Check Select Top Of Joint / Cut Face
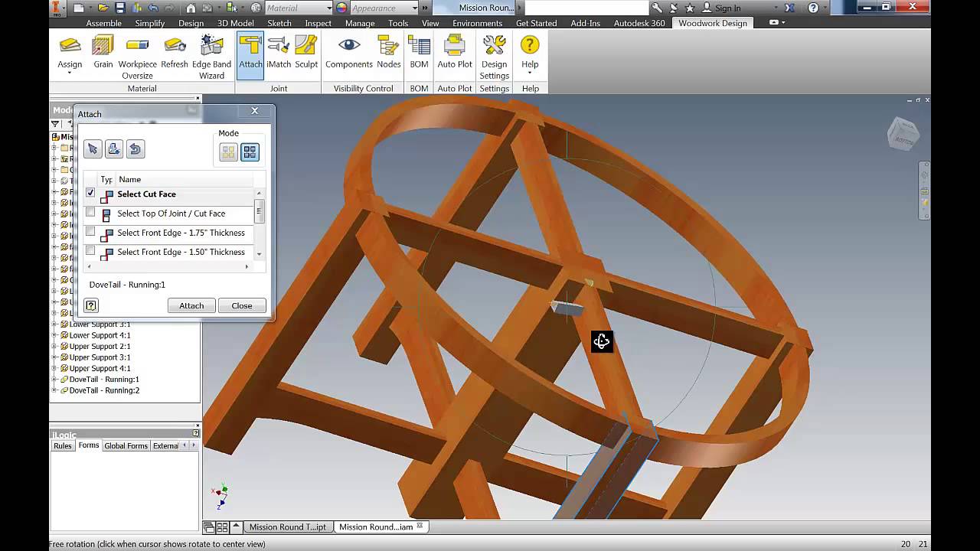 (x=90, y=212)
